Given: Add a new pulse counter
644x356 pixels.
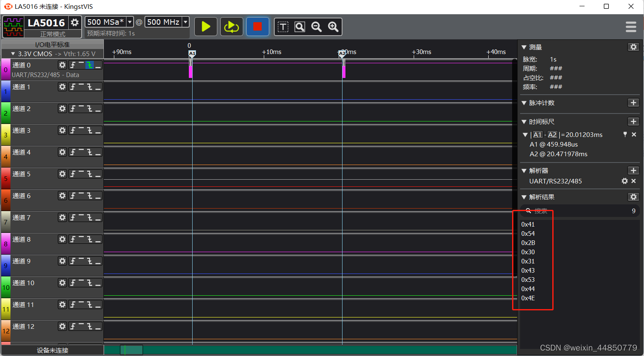Looking at the screenshot, I should (634, 103).
